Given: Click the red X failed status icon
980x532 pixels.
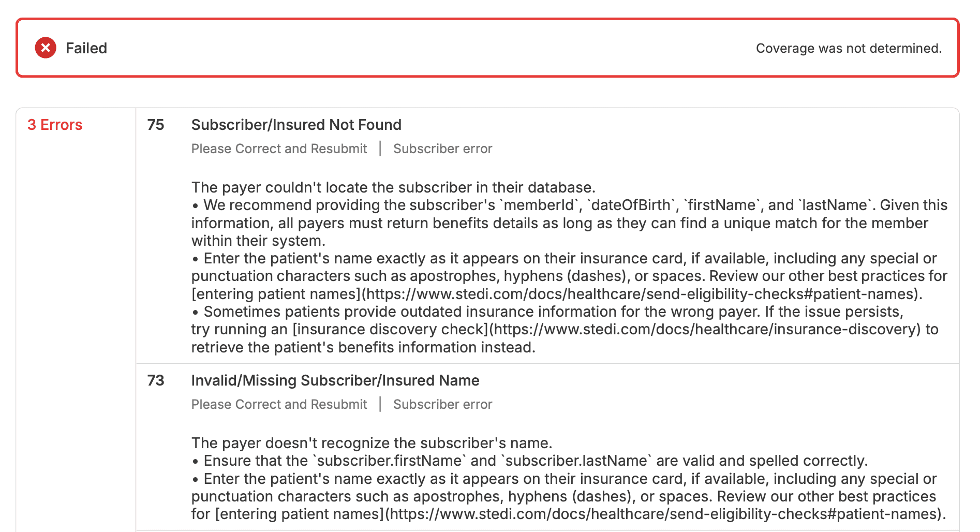Looking at the screenshot, I should 46,48.
